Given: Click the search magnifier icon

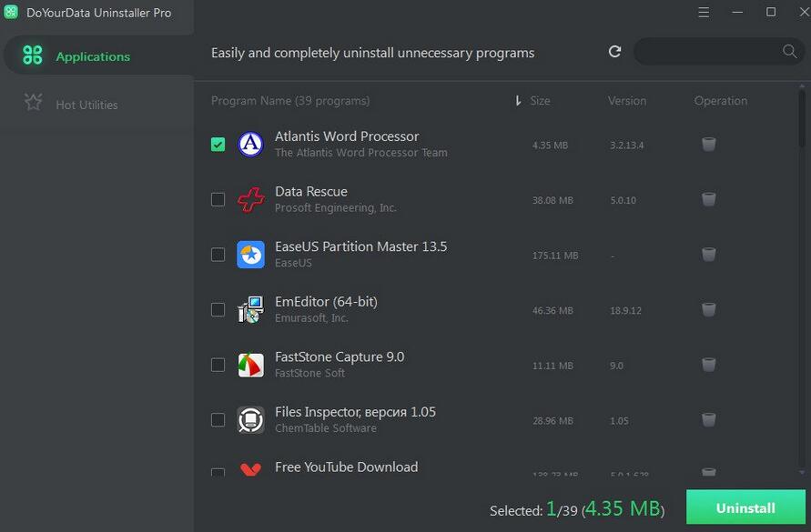Looking at the screenshot, I should coord(789,51).
